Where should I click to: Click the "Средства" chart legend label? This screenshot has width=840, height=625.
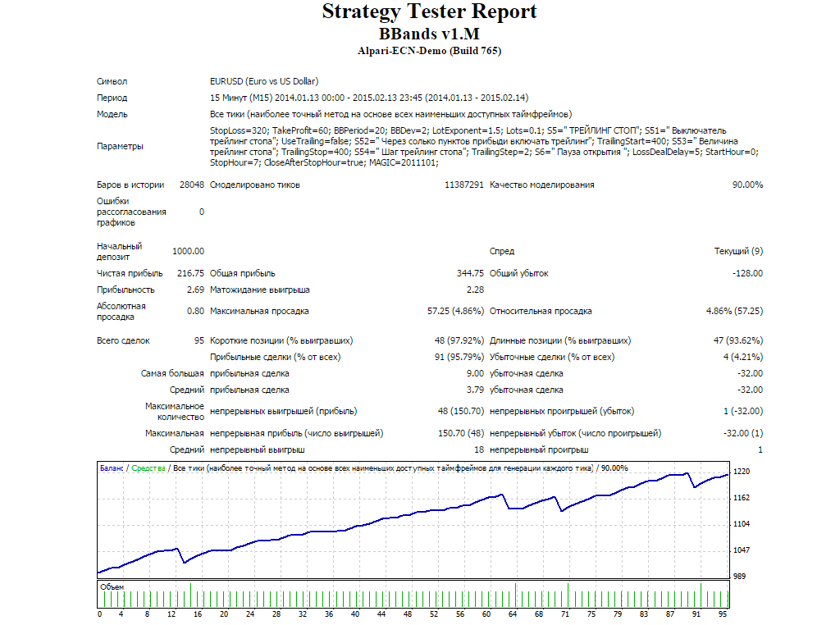[148, 468]
